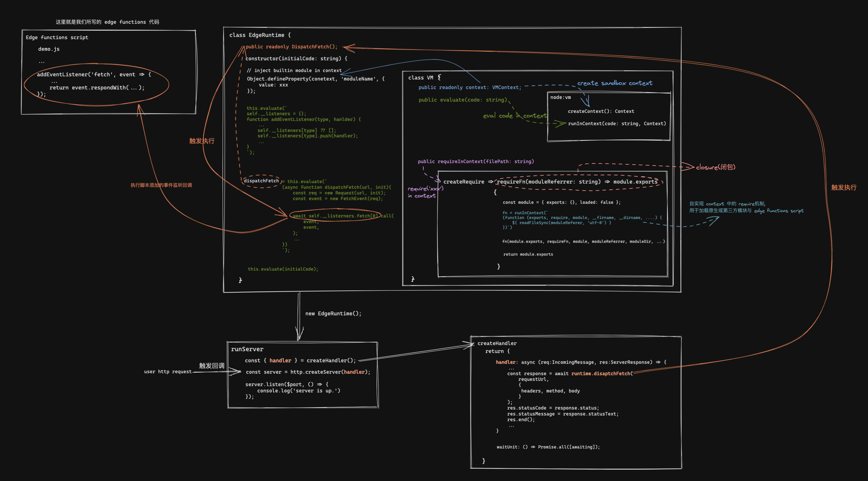Click the 'new EdgeRuntime();' arrow label

pos(333,313)
